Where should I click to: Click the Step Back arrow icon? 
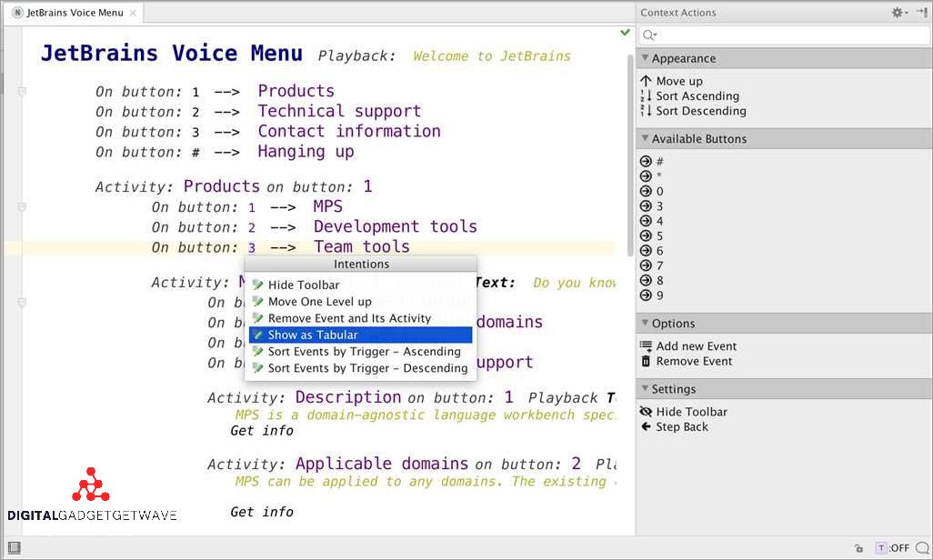[x=647, y=426]
